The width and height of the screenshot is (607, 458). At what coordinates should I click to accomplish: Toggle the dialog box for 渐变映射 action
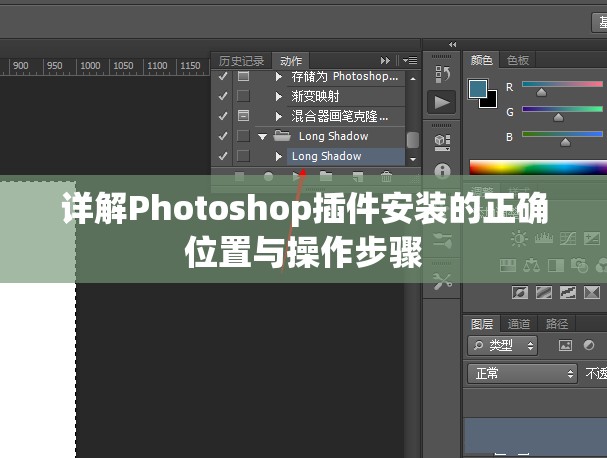[x=243, y=96]
